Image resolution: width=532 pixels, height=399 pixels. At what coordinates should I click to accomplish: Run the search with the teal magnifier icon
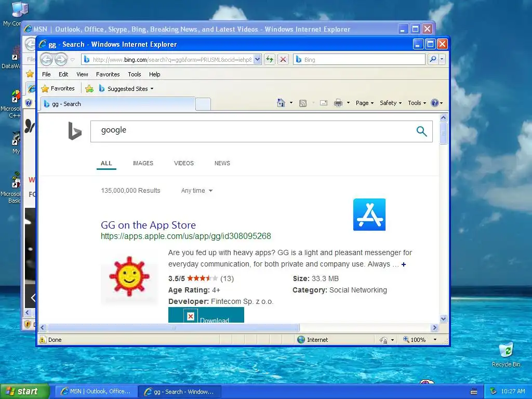421,131
